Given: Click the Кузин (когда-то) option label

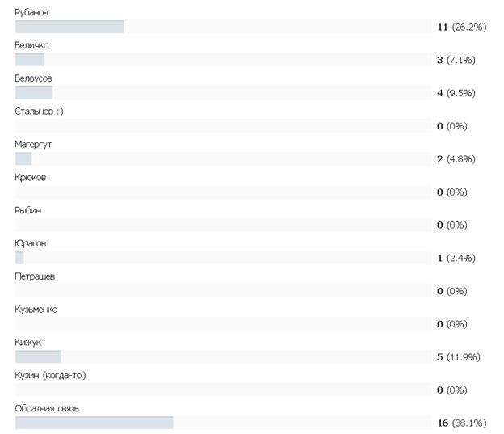Looking at the screenshot, I should click(50, 376).
